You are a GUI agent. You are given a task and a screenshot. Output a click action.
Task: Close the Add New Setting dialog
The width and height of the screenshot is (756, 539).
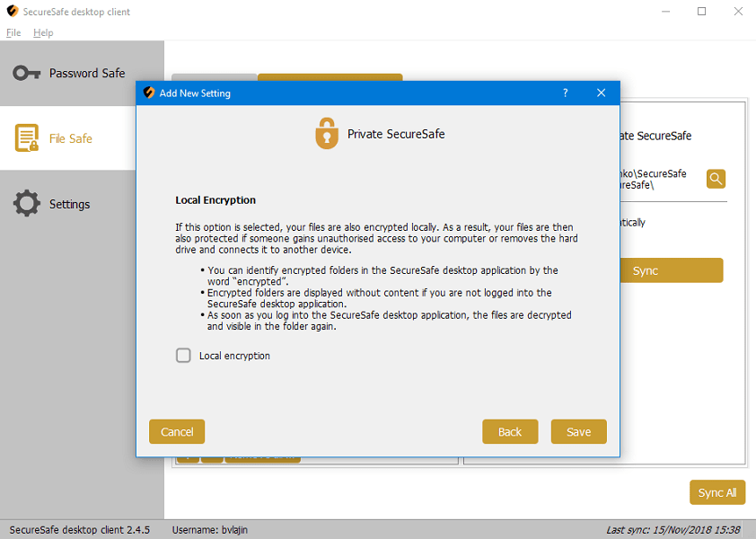click(x=601, y=93)
